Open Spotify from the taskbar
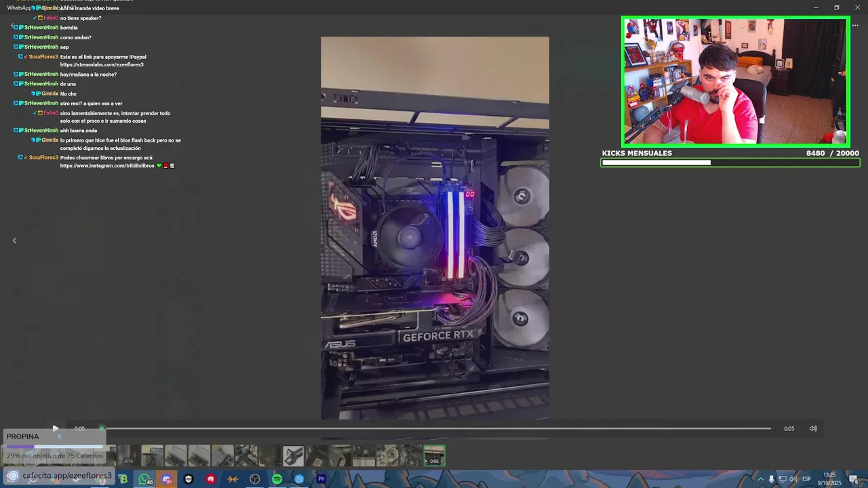Viewport: 868px width, 488px height. [x=277, y=479]
